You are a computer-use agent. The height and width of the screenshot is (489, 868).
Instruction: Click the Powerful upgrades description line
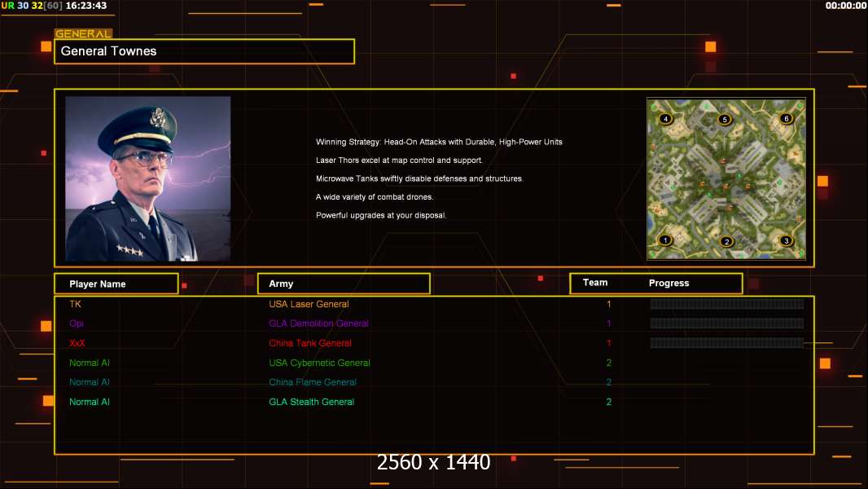tap(381, 215)
